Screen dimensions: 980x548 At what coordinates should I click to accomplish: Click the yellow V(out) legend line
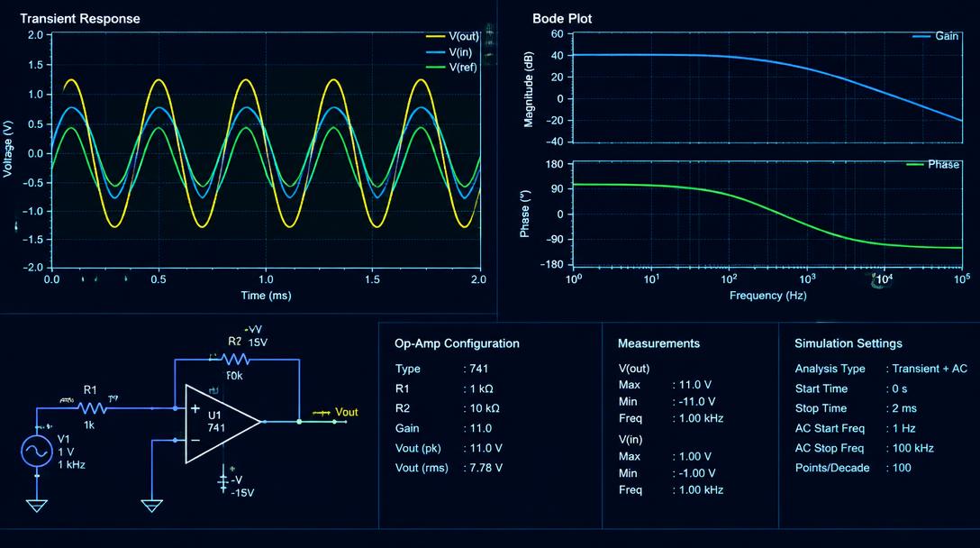coord(436,36)
